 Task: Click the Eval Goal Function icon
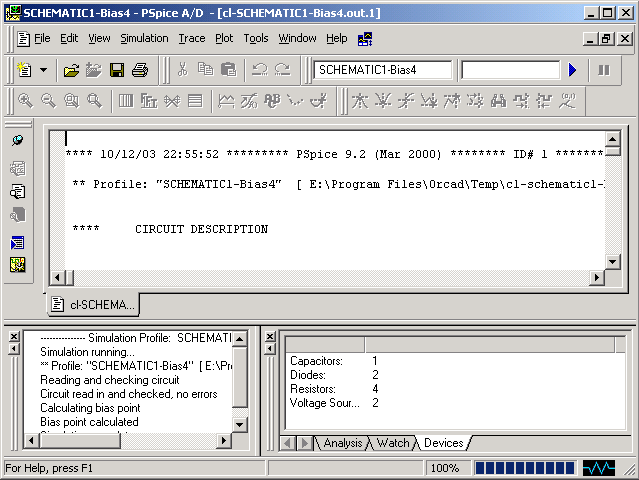tap(249, 101)
